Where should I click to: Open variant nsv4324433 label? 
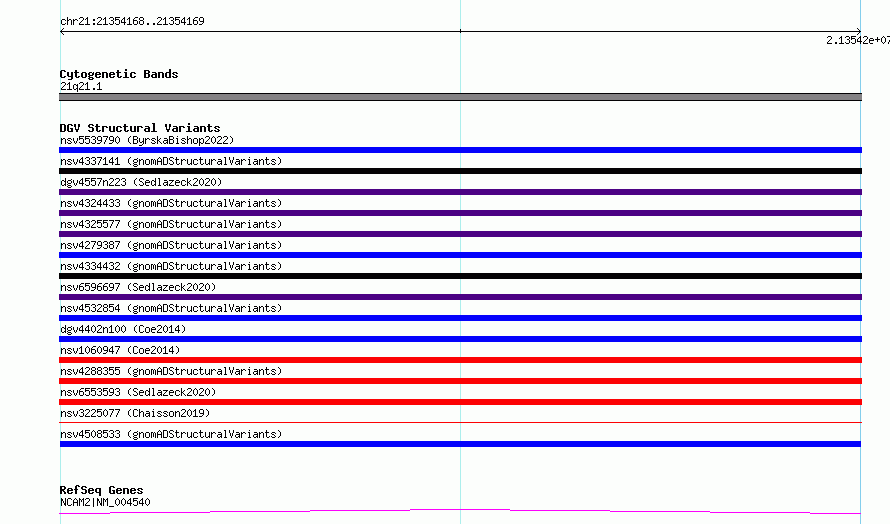(171, 203)
